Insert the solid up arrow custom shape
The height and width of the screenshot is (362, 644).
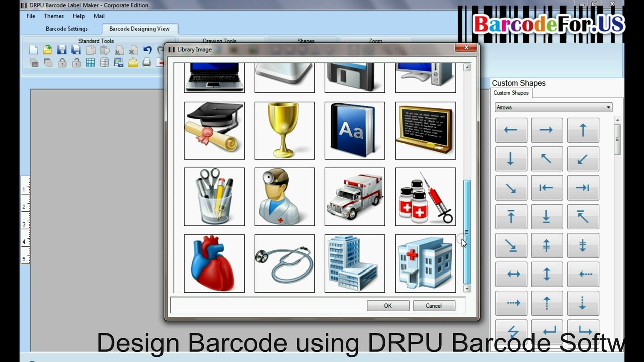click(583, 130)
